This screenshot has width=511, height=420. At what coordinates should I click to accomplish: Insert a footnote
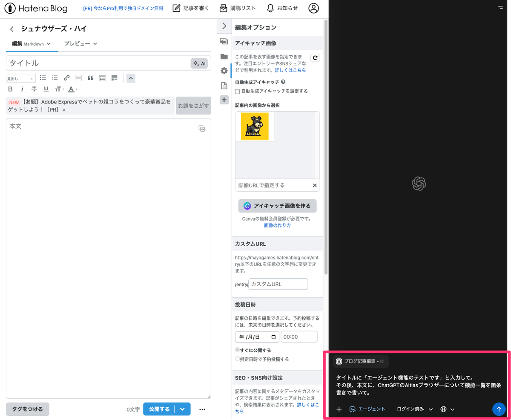coord(114,78)
